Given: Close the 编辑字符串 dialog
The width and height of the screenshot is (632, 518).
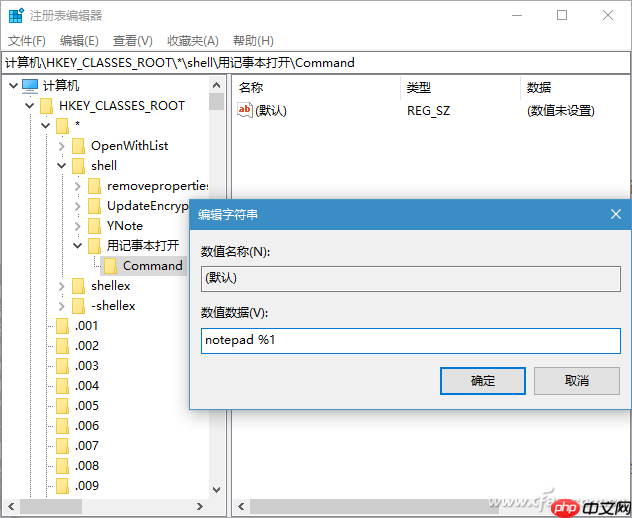Looking at the screenshot, I should point(615,214).
